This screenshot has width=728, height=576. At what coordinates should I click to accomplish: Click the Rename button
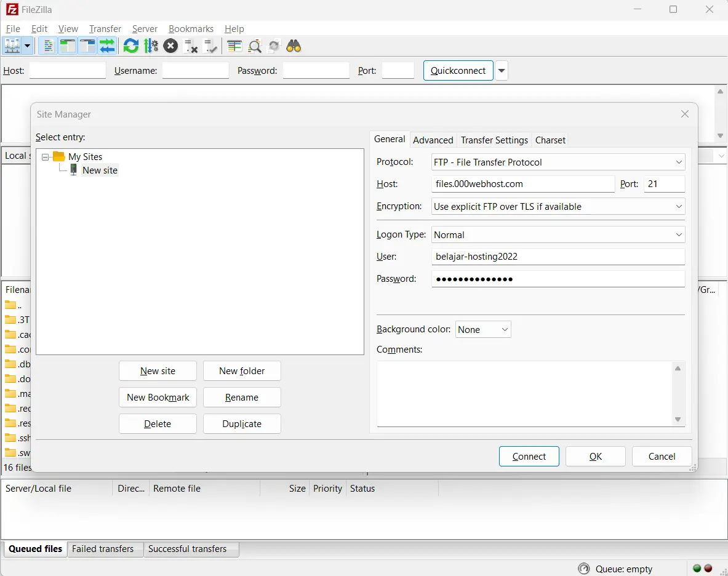point(242,398)
